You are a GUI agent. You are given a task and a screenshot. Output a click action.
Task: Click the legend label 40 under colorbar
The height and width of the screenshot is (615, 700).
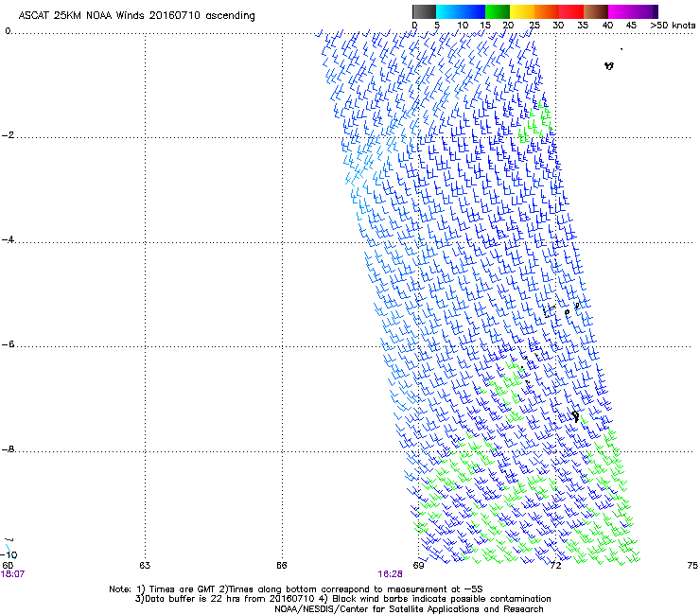point(607,26)
